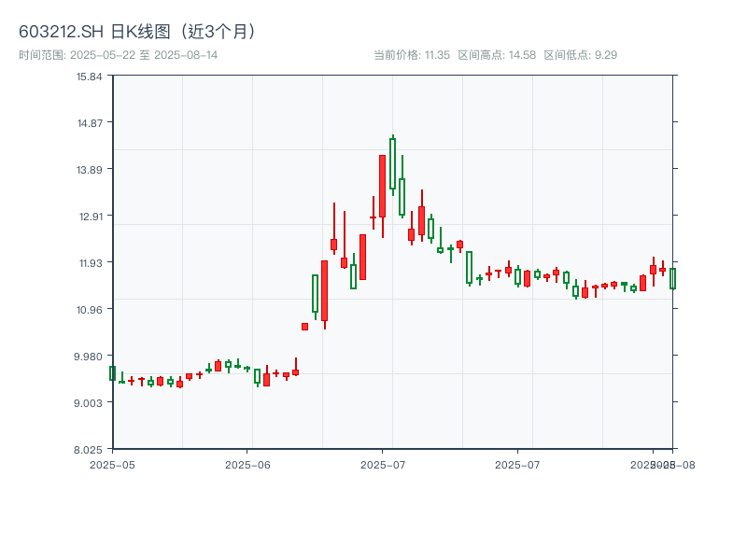747x560 pixels.
Task: Click the 14.87 y-axis tick label
Action: [90, 122]
